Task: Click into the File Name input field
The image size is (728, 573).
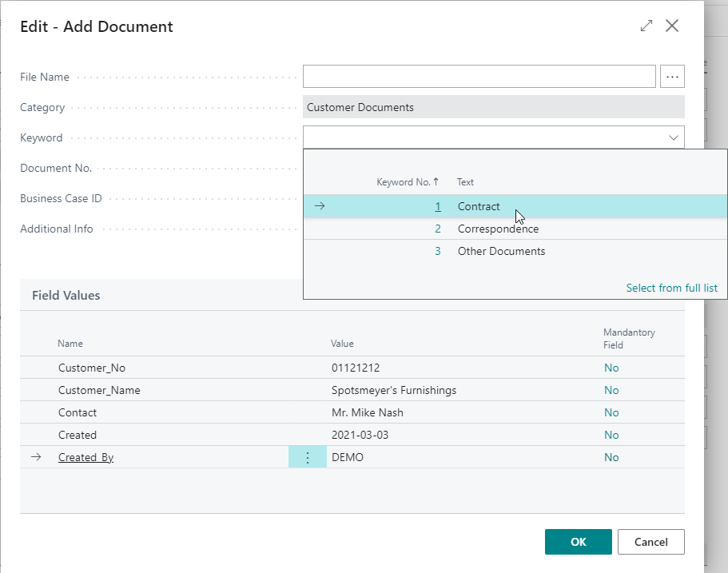Action: [x=479, y=77]
